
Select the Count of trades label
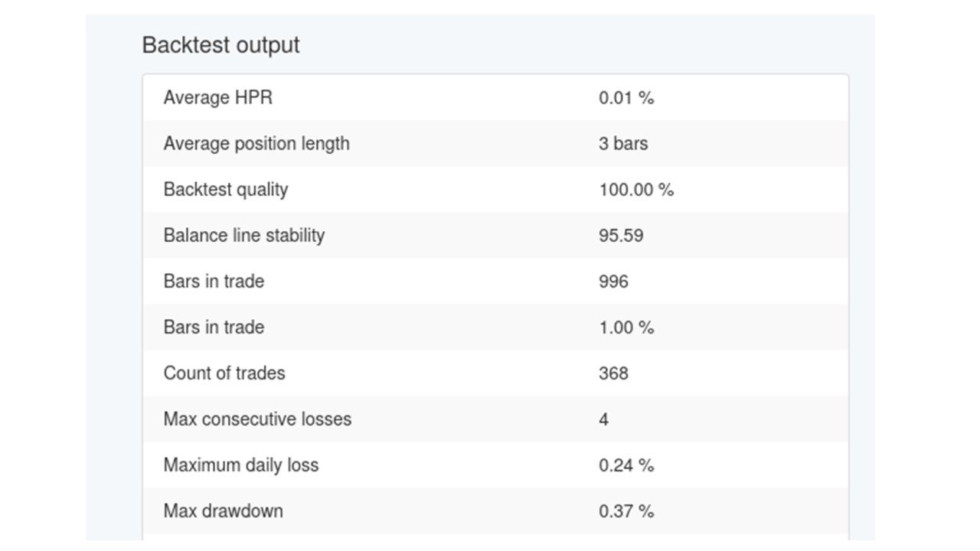tap(224, 373)
